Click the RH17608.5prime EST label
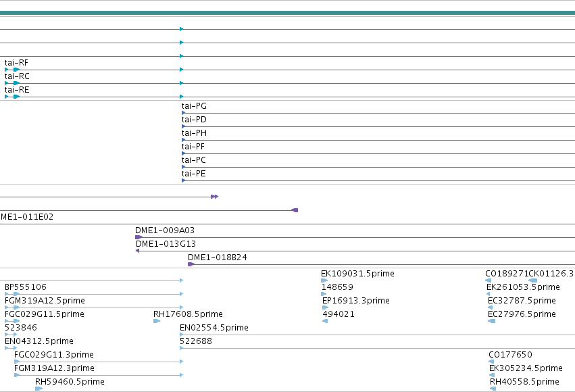 [188, 314]
